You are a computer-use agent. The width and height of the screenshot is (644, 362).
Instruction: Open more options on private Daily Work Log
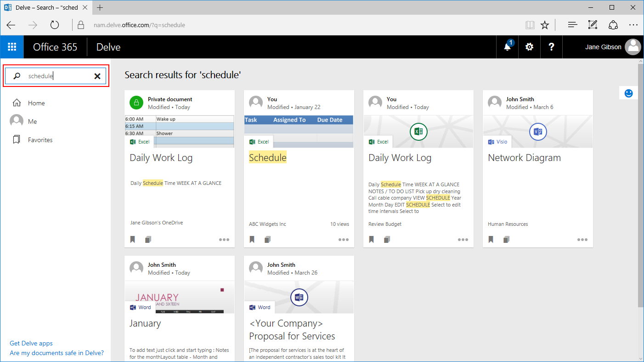pos(224,240)
